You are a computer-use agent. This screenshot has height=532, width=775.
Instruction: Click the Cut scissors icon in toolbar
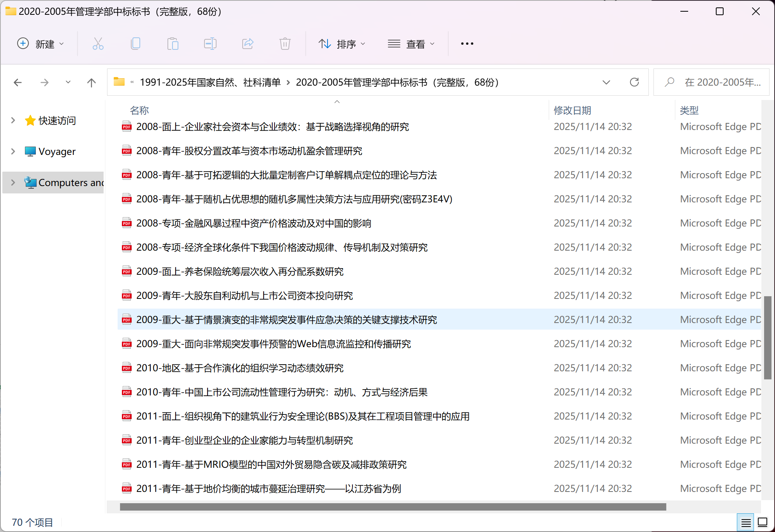[x=98, y=44]
